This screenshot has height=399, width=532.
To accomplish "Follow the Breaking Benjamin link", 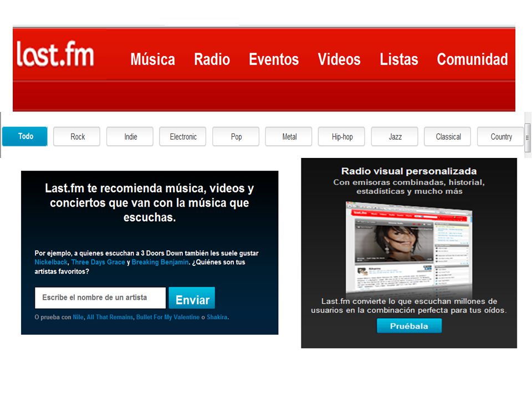I will (160, 262).
